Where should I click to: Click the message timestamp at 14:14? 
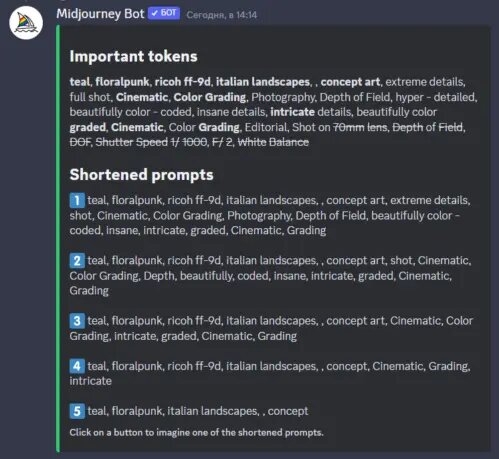pyautogui.click(x=222, y=15)
